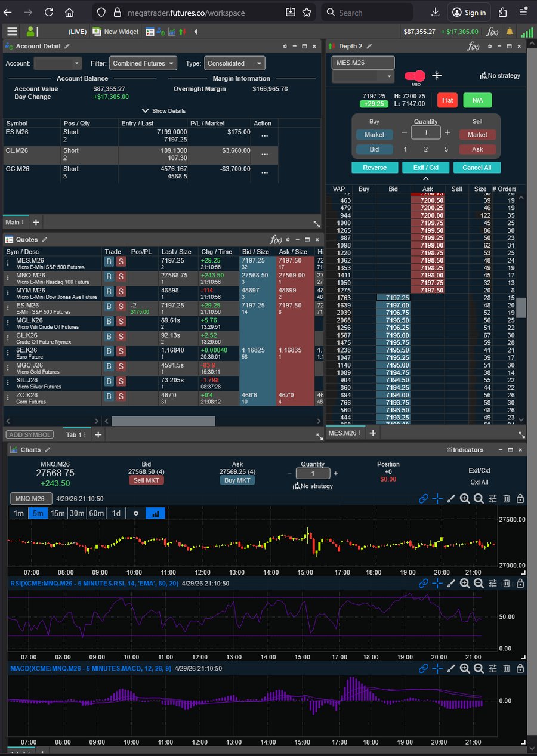
Task: Rename Account Detail widget via pencil icon
Action: tap(67, 46)
